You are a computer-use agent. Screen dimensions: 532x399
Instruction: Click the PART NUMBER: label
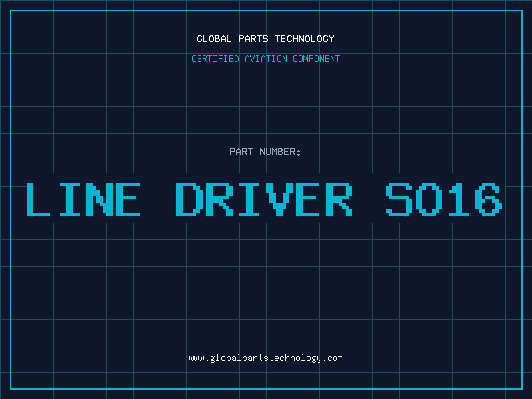(x=265, y=152)
